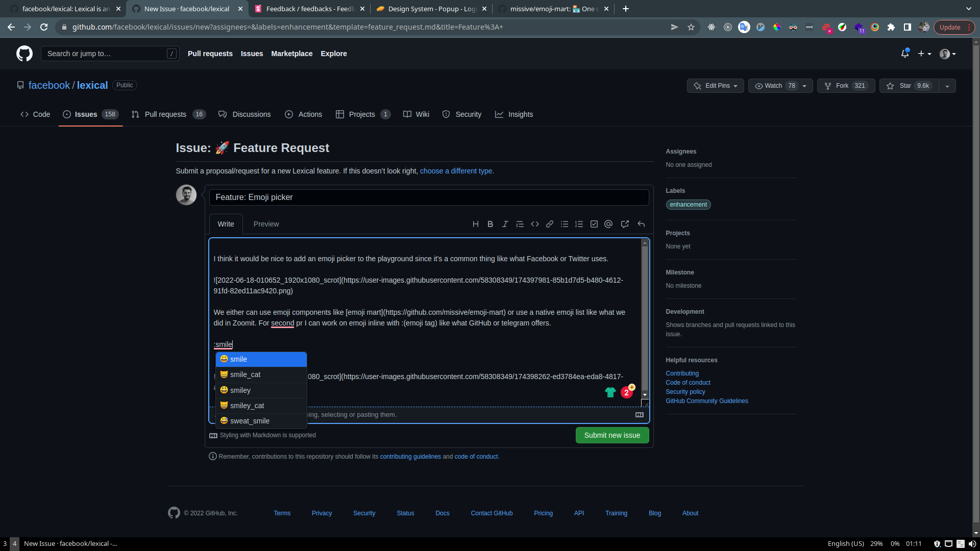
Task: Click the enhancement label badge
Action: (688, 205)
